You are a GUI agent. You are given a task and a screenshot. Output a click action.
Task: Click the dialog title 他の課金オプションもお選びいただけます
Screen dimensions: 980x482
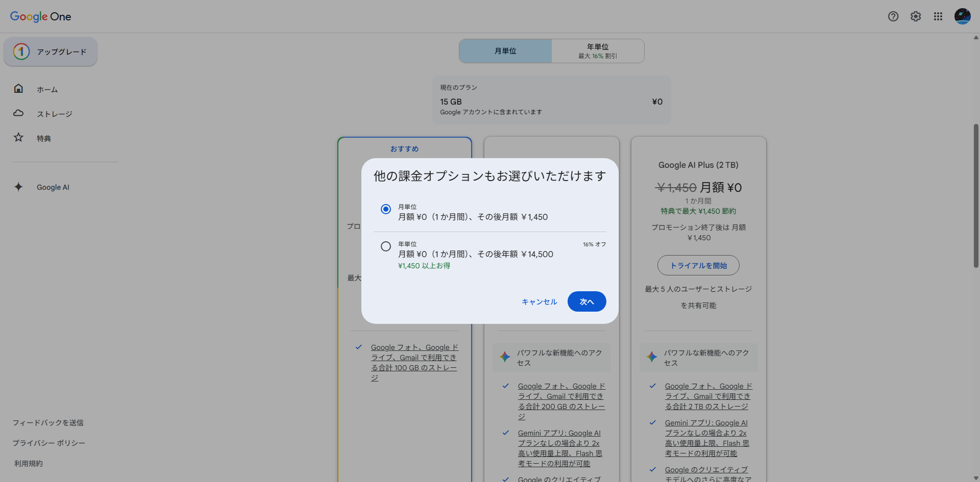coord(489,176)
